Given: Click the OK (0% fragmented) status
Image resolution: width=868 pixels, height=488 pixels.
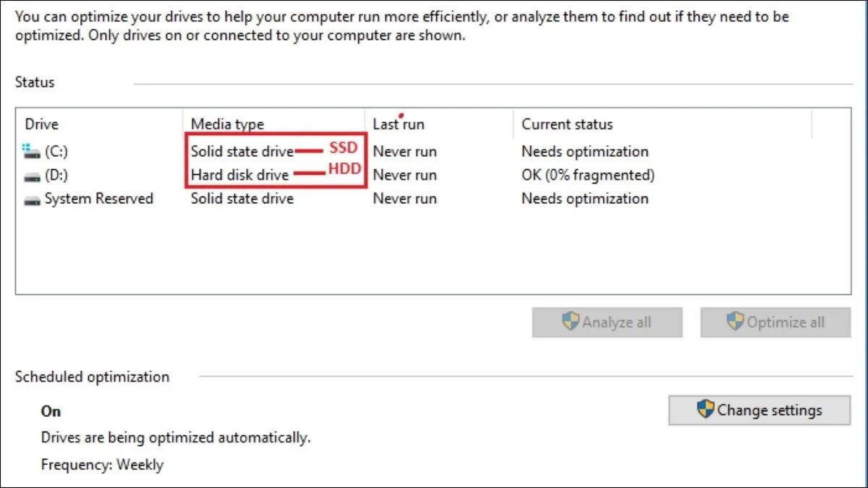Looking at the screenshot, I should [587, 175].
